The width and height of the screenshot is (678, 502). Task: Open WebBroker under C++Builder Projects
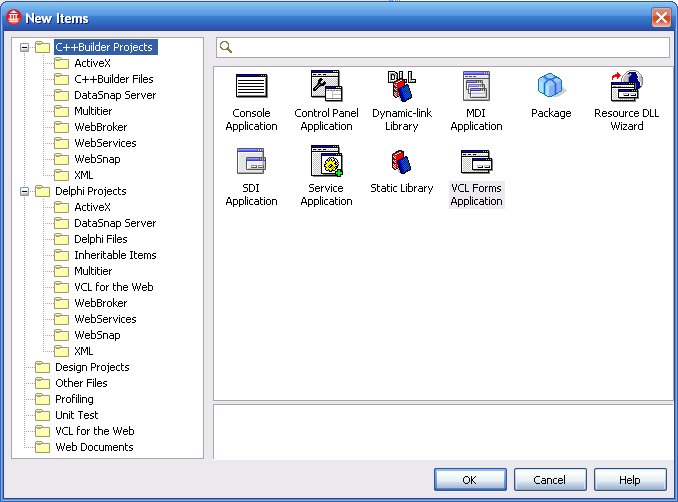101,127
